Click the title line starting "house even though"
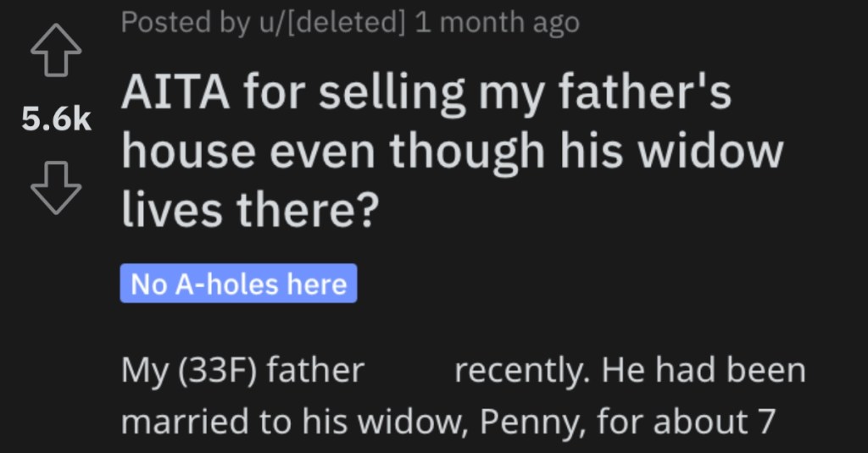Viewport: 868px width, 453px height. point(453,152)
